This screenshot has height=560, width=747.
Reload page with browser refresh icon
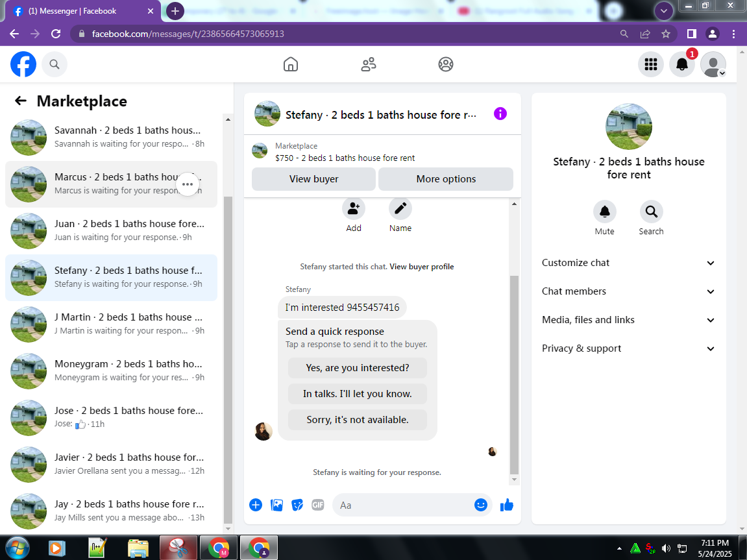click(56, 34)
